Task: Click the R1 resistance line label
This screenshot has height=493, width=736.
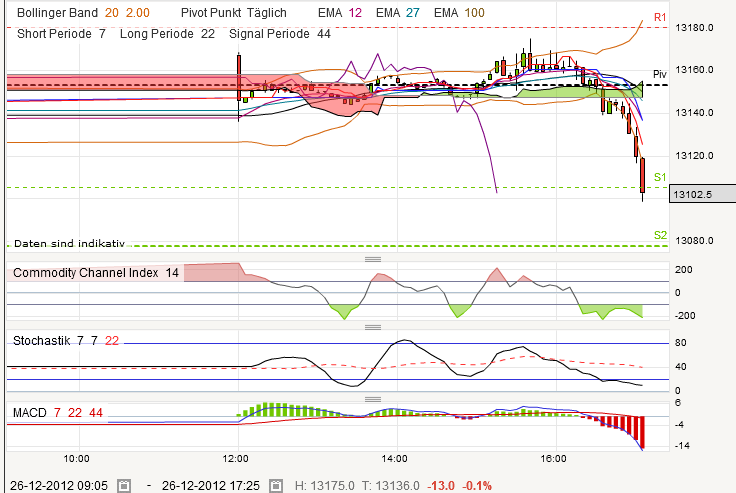Action: click(660, 17)
